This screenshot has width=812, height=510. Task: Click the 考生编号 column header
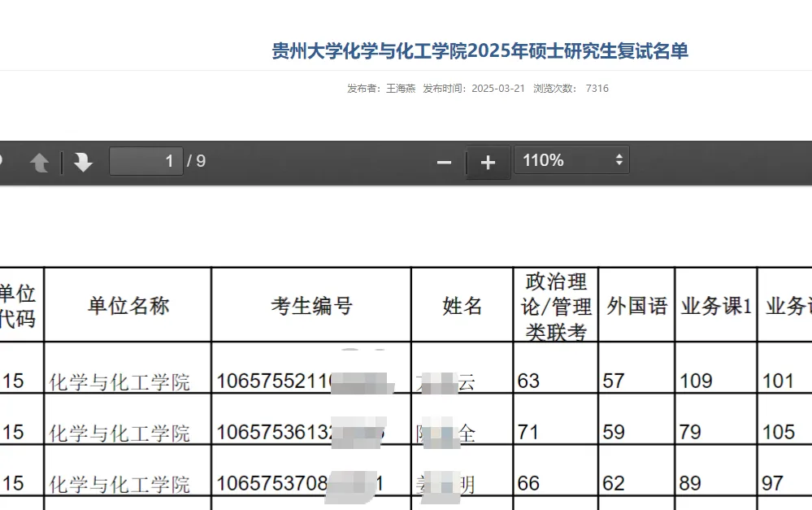311,305
